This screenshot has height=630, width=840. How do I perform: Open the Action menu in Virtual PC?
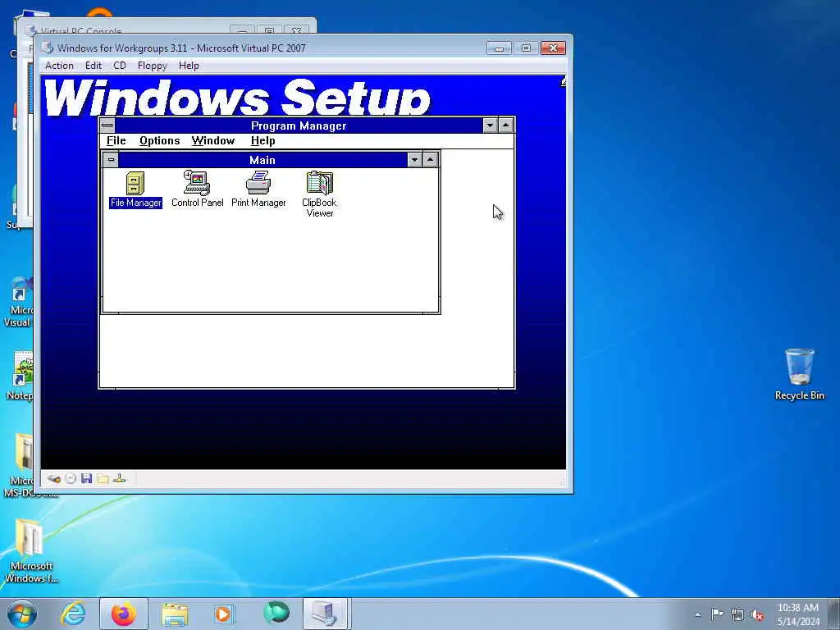59,66
